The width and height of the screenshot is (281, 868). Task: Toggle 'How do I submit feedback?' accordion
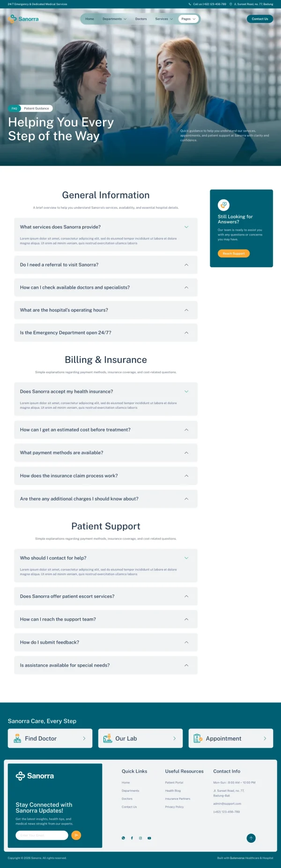105,642
